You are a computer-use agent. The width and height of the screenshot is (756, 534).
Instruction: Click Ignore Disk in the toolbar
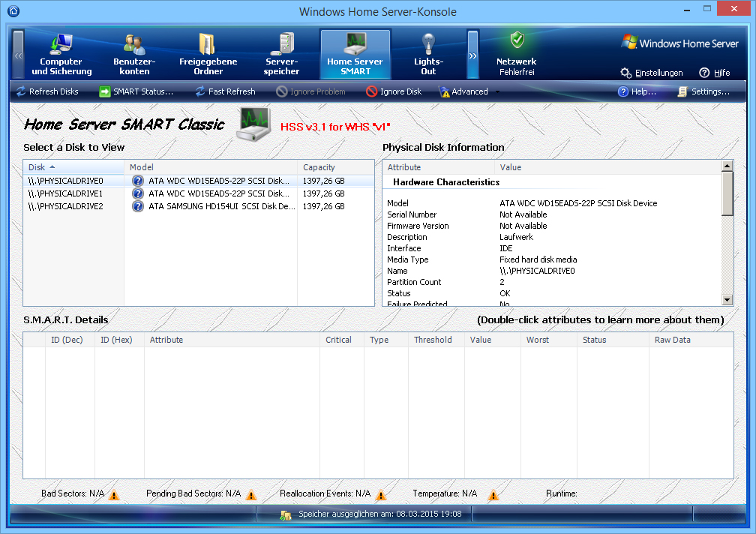(x=394, y=91)
